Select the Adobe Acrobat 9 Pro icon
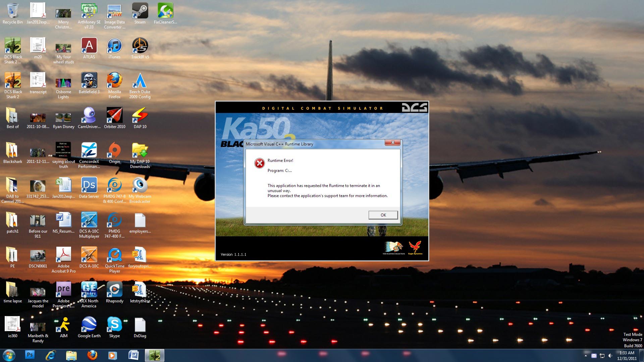Image resolution: width=644 pixels, height=362 pixels. (x=63, y=260)
